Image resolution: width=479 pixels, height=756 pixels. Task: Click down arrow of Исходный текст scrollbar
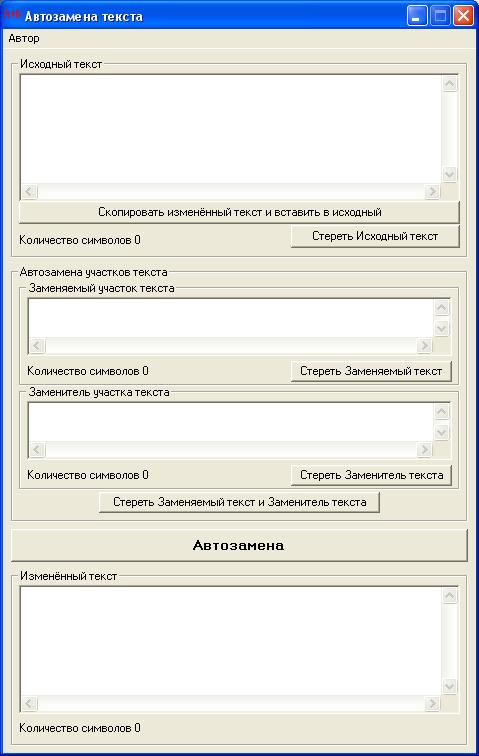(x=450, y=175)
